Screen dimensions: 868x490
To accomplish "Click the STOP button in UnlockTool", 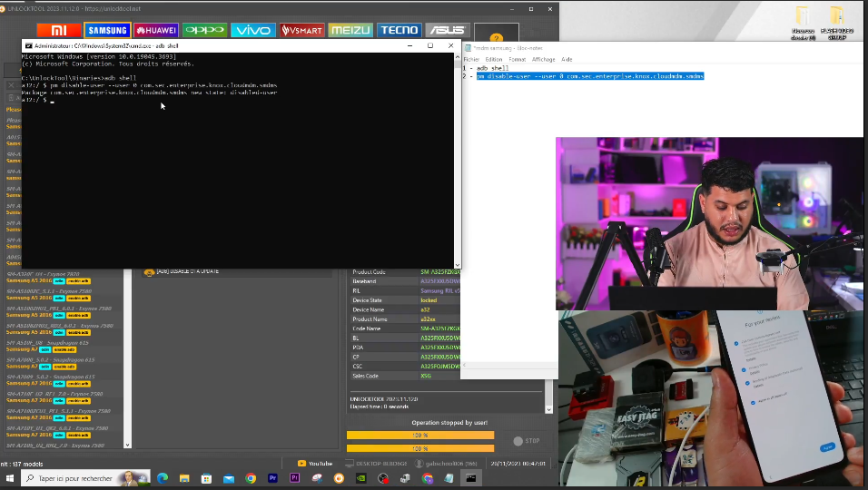I will pyautogui.click(x=527, y=441).
